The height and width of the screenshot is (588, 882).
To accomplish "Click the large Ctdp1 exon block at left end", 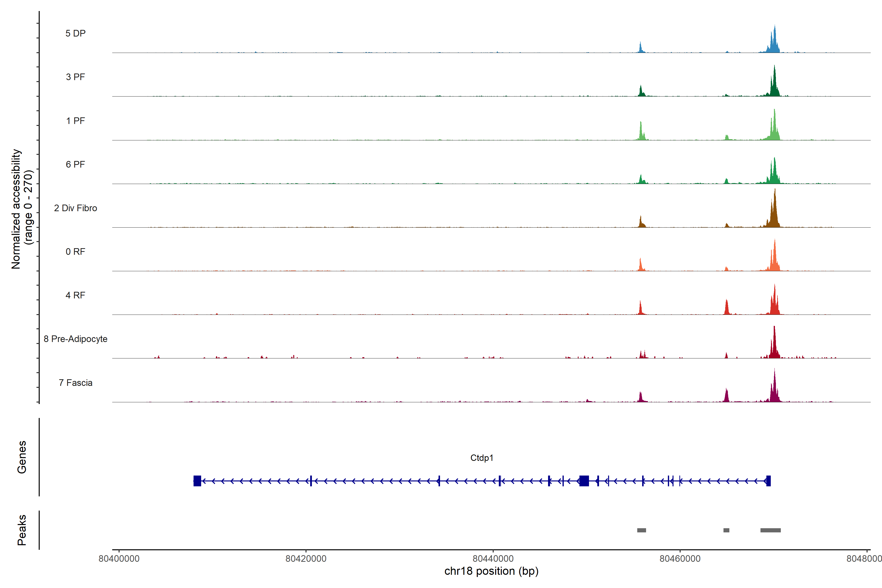I will point(197,481).
